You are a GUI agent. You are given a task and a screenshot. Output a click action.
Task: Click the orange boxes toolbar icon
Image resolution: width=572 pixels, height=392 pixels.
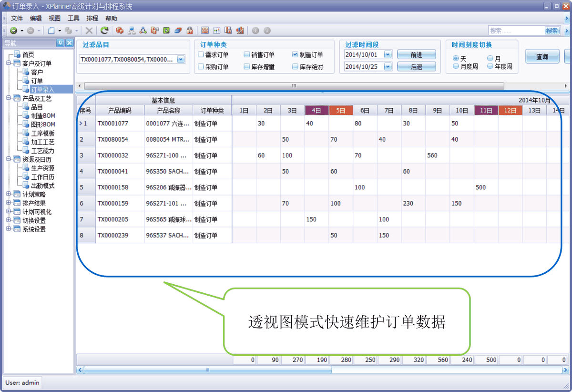coord(120,31)
